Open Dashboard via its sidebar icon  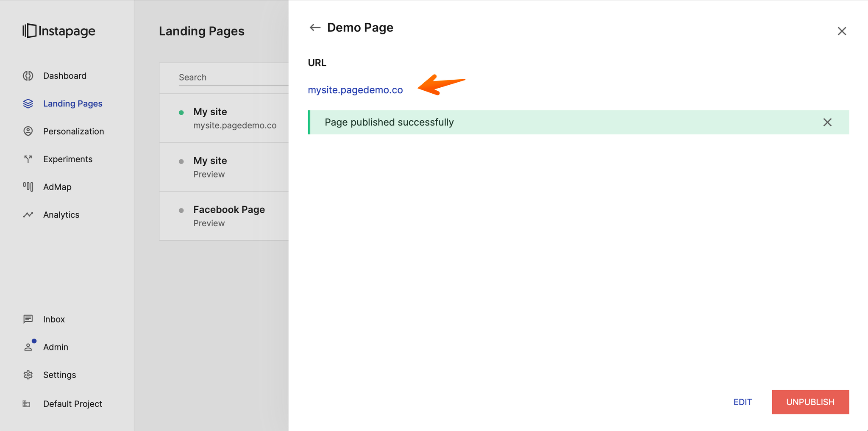pos(28,76)
